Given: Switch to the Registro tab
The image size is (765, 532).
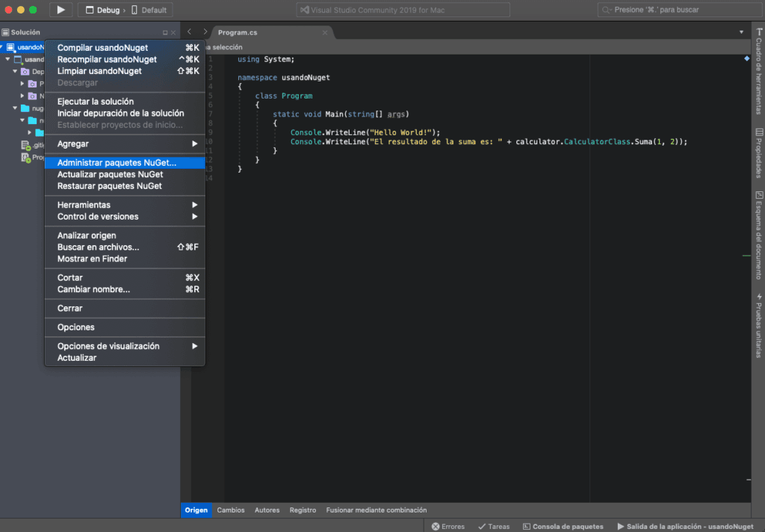Looking at the screenshot, I should [303, 510].
